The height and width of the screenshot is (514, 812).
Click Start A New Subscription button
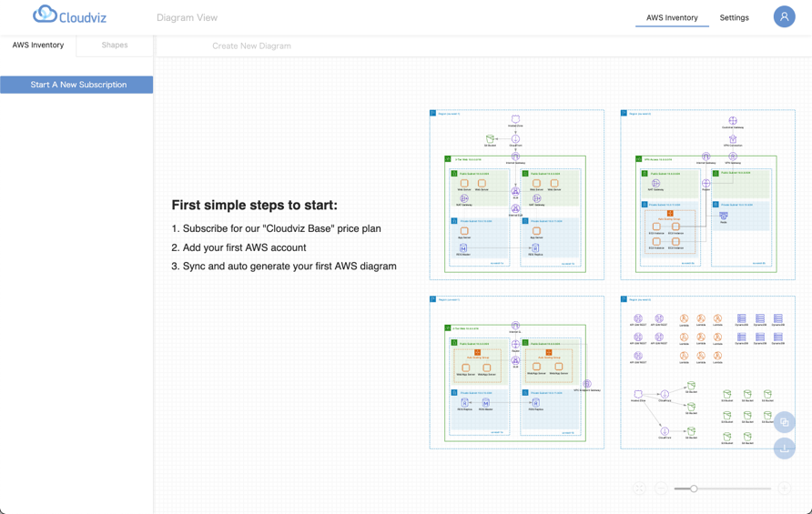[76, 85]
